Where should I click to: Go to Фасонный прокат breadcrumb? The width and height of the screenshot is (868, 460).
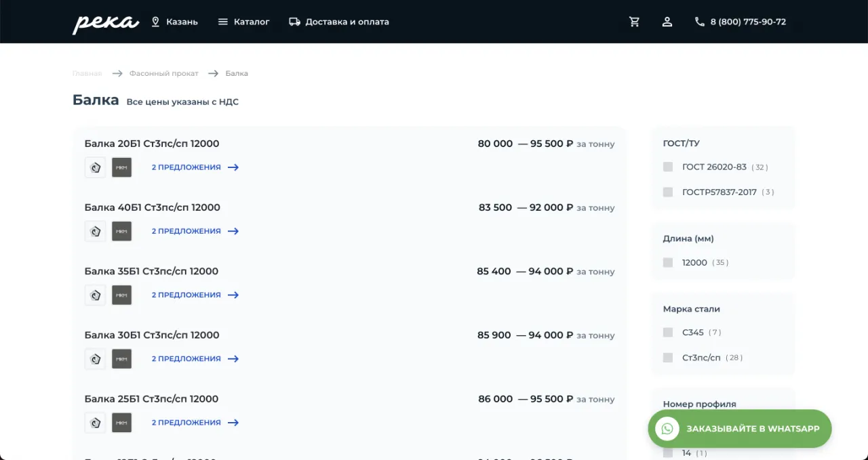[164, 73]
